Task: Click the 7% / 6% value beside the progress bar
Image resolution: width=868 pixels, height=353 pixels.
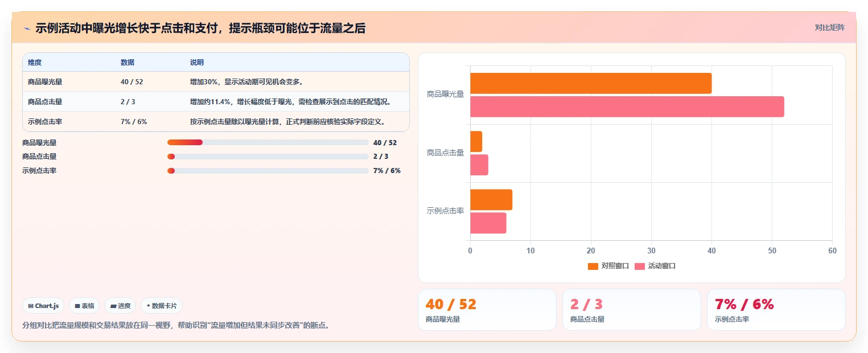Action: 387,171
